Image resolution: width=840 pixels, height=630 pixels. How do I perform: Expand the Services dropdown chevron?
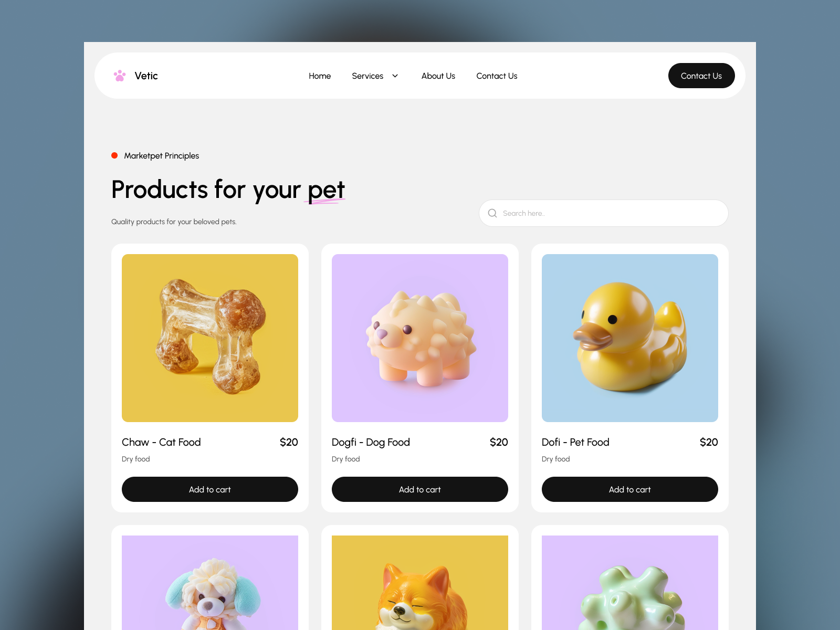[395, 76]
